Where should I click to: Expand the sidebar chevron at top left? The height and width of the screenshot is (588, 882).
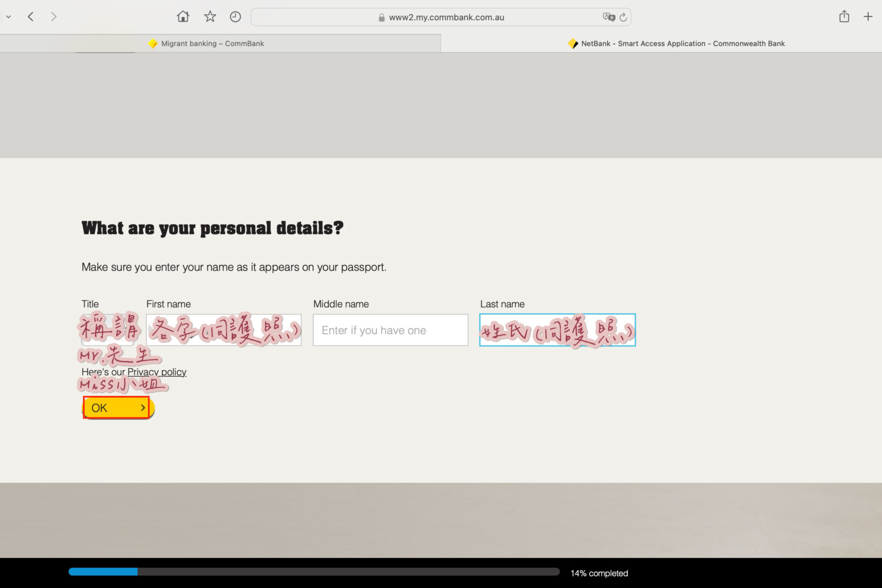8,17
